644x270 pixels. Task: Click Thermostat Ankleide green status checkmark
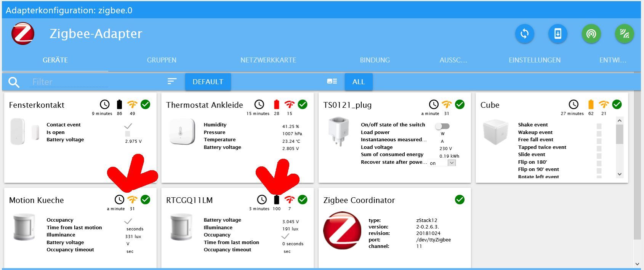pos(303,104)
